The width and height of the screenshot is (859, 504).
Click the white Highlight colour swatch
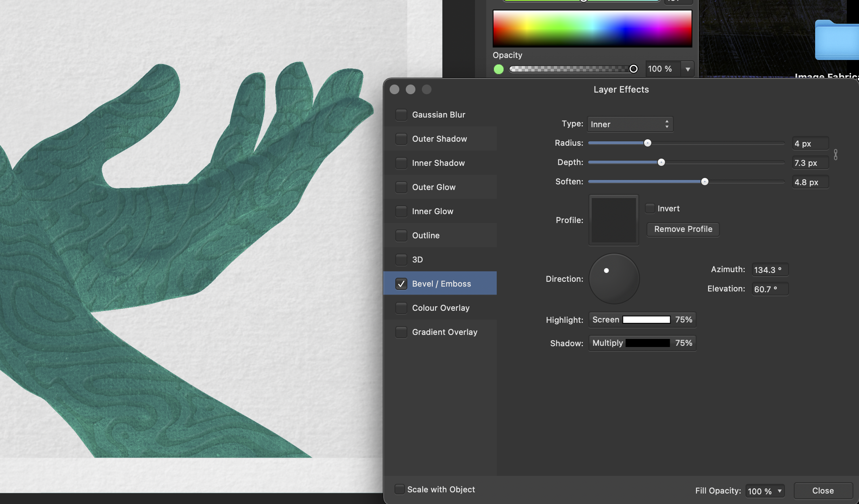pos(646,320)
